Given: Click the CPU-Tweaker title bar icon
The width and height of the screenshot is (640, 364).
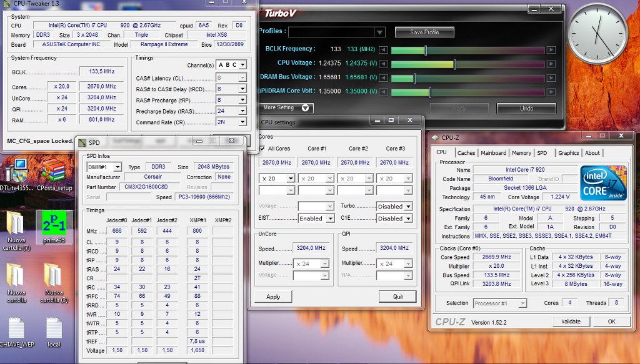Looking at the screenshot, I should pyautogui.click(x=7, y=3).
